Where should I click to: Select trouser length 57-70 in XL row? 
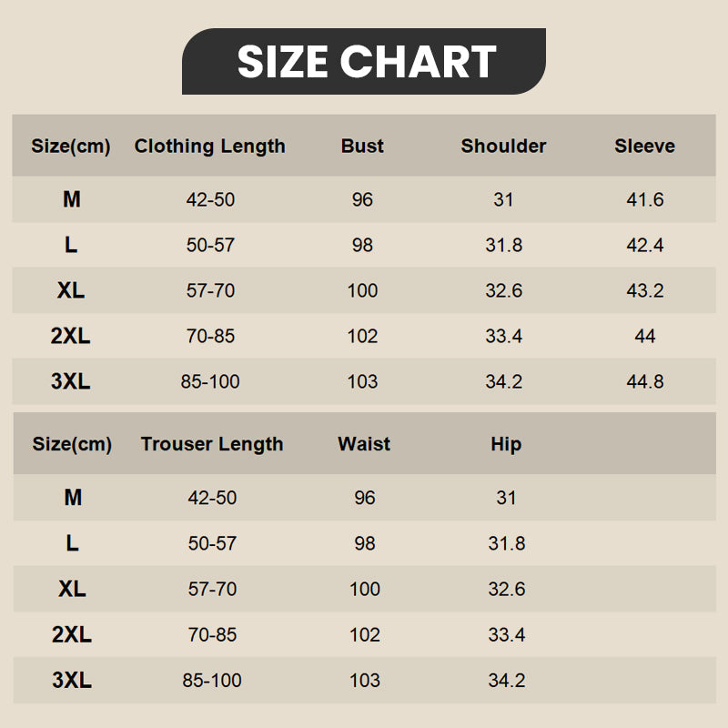(x=212, y=589)
